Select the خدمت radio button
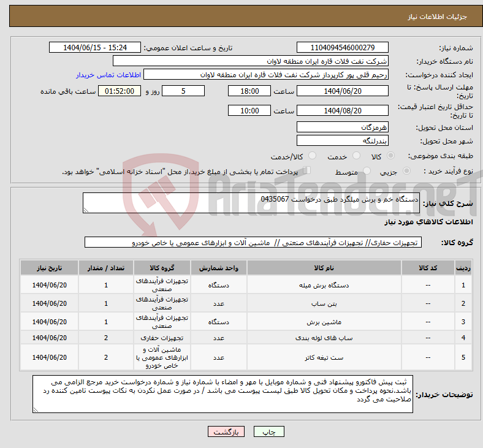483x448 pixels. pyautogui.click(x=356, y=156)
